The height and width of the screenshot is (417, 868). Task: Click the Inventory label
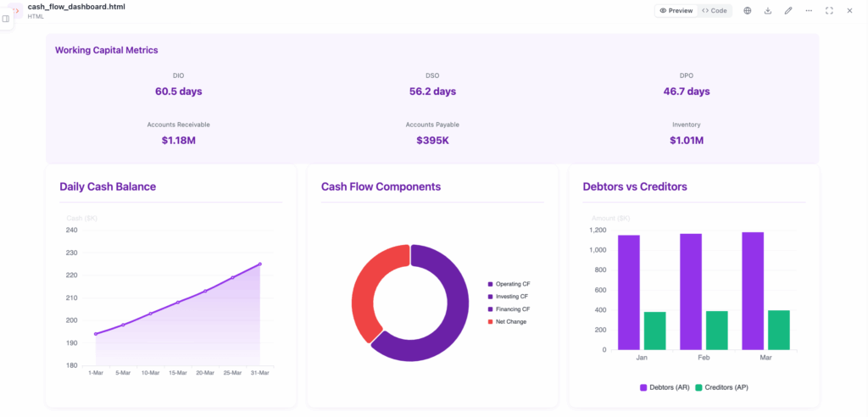click(687, 125)
